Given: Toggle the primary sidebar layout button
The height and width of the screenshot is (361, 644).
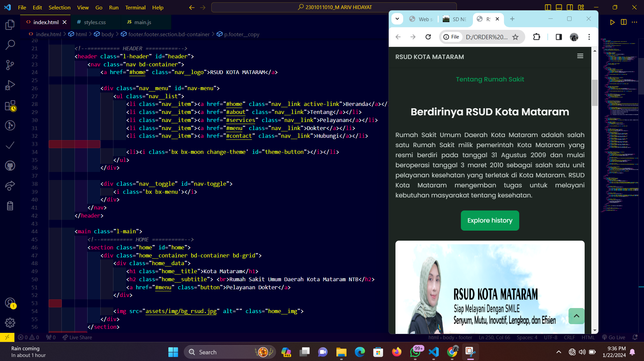Looking at the screenshot, I should [548, 7].
